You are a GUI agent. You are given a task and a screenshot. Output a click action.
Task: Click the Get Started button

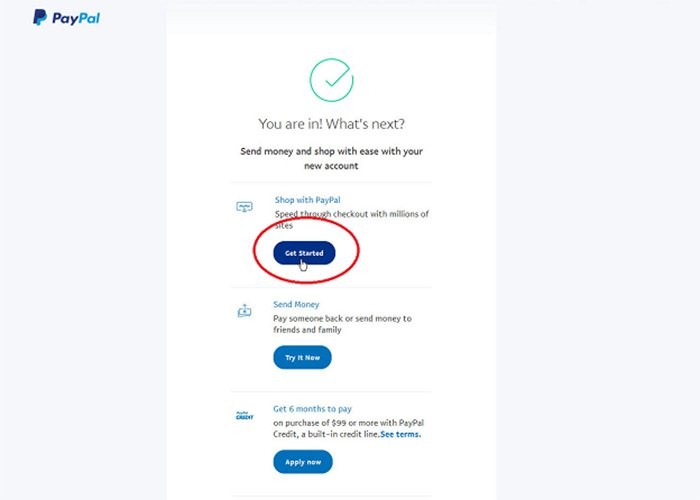[304, 253]
